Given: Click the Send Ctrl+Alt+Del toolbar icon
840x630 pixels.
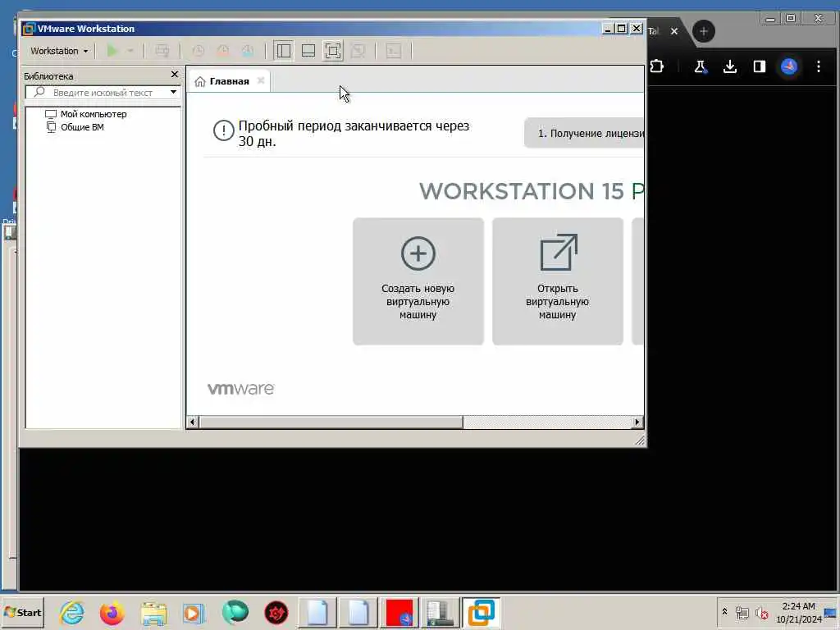Looking at the screenshot, I should click(162, 51).
